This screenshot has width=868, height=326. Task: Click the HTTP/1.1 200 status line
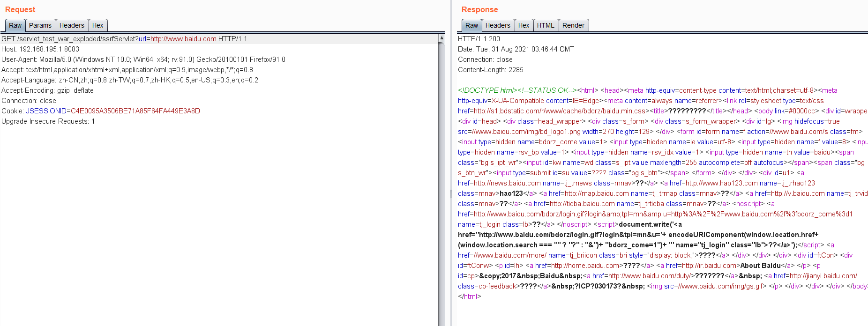coord(479,39)
